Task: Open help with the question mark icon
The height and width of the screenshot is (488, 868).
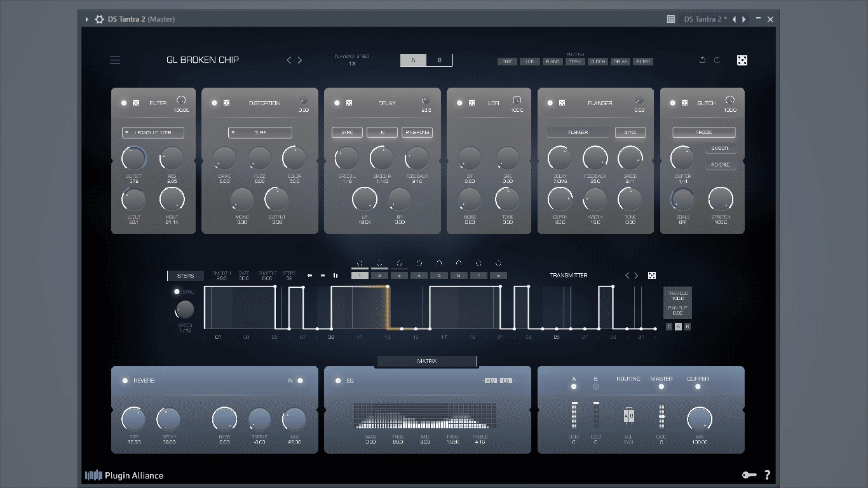Action: [x=767, y=475]
